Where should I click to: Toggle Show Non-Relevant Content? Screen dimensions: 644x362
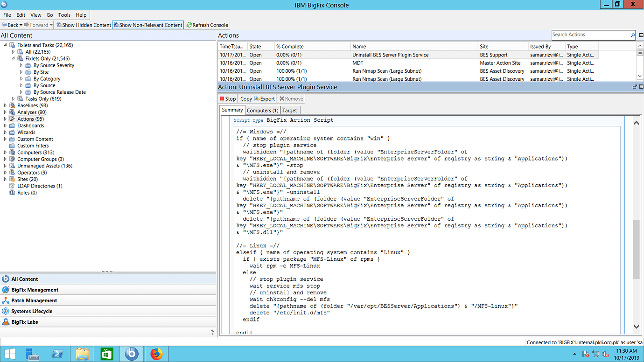(x=148, y=25)
